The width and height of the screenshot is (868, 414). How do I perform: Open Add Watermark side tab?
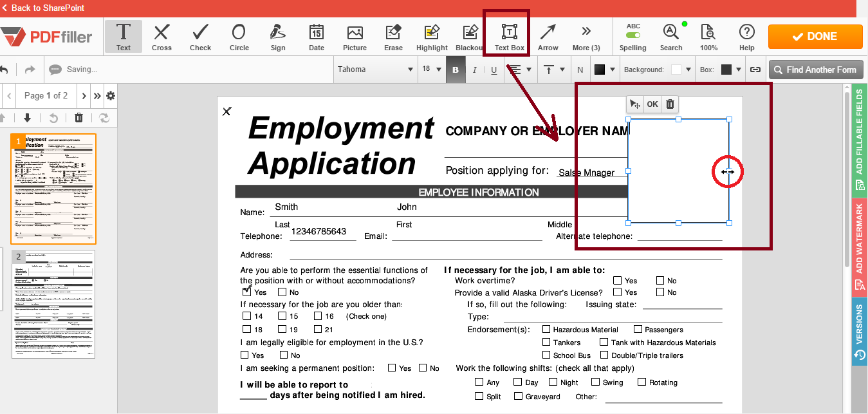[860, 247]
